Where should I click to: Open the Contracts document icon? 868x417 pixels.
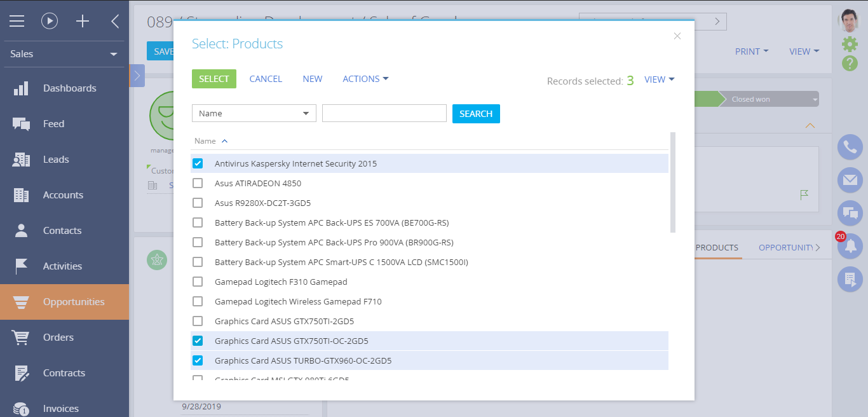[21, 373]
